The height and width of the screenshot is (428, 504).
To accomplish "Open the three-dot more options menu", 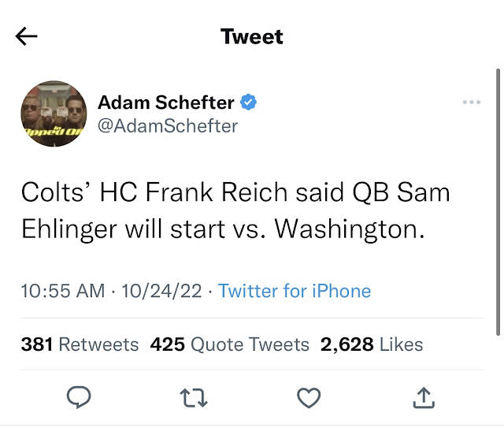I will tap(471, 102).
